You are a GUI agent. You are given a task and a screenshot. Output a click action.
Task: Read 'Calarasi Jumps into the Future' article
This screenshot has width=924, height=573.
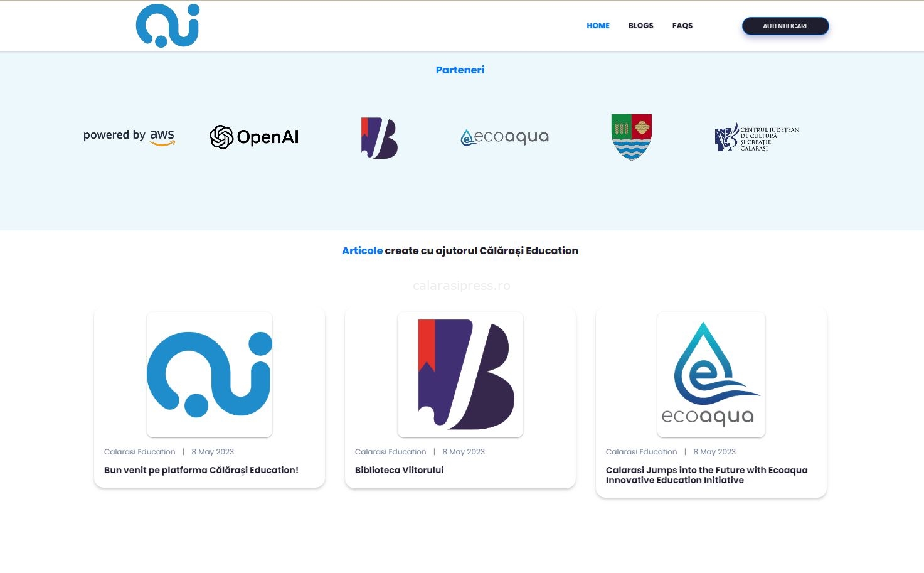click(x=707, y=475)
